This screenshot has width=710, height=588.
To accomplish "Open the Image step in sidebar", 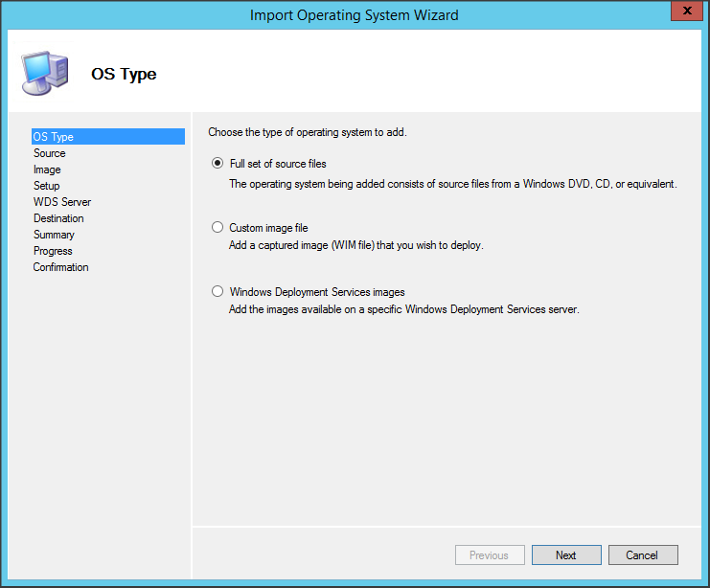I will [47, 170].
